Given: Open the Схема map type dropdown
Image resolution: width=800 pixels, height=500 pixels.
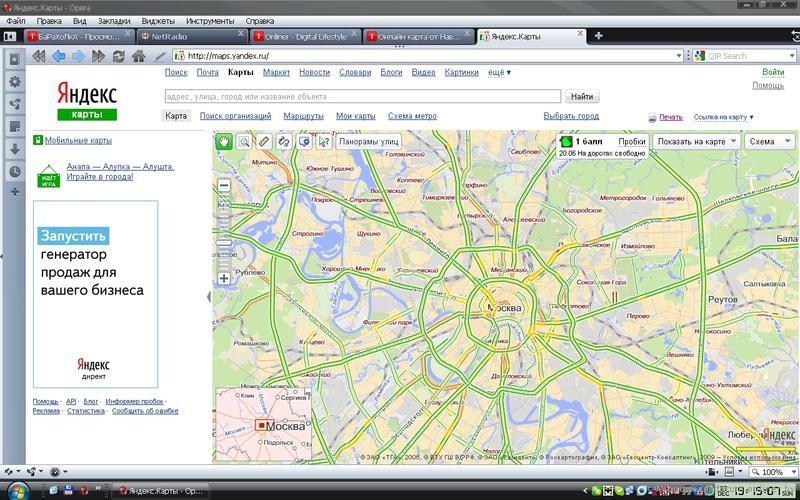Looking at the screenshot, I should pos(770,141).
